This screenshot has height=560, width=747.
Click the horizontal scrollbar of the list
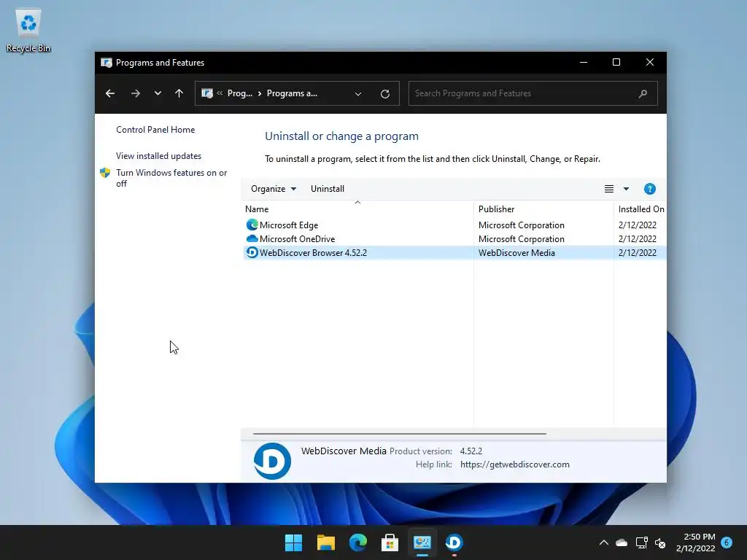(399, 434)
